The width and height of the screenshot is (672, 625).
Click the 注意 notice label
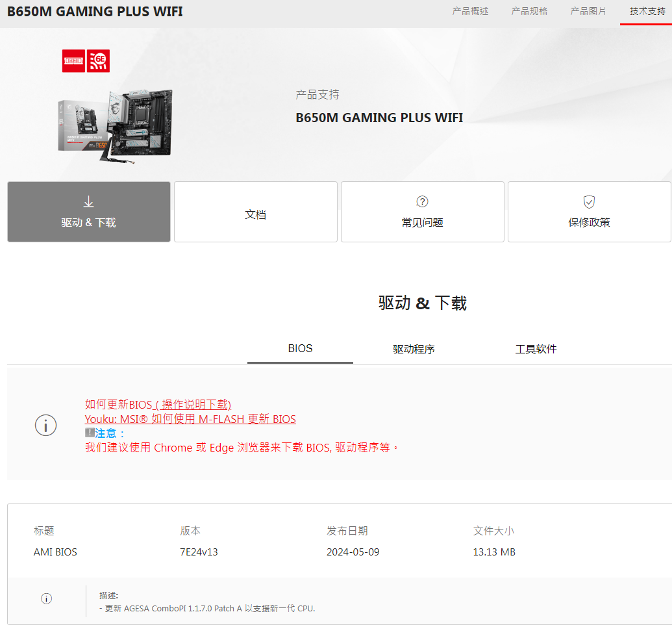pos(110,433)
